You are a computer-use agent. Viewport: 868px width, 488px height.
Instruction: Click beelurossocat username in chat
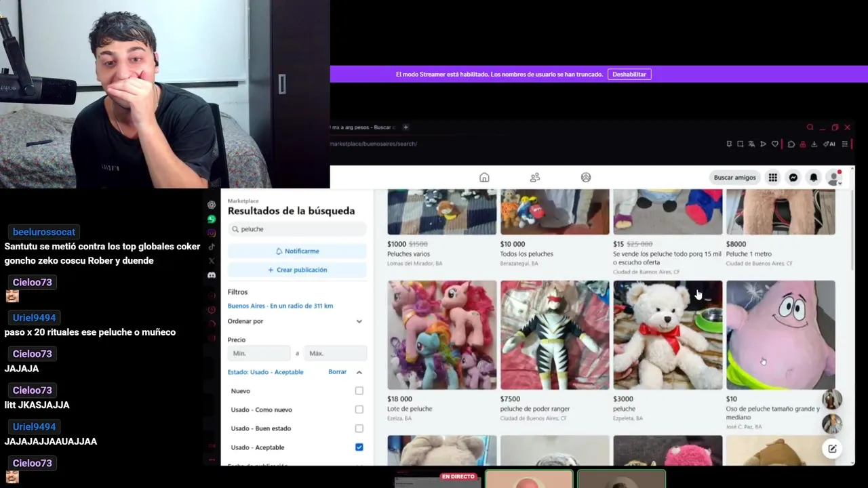click(x=44, y=232)
